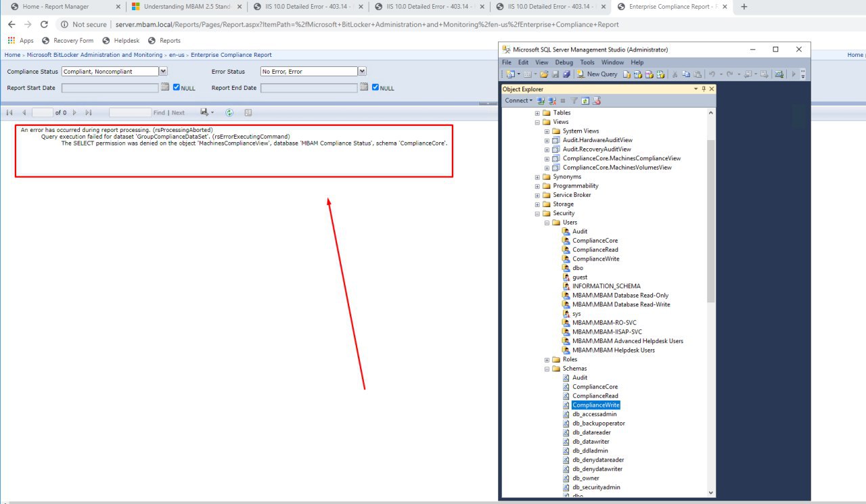The image size is (866, 504).
Task: Open the Helpdesk bookmark
Action: [121, 41]
